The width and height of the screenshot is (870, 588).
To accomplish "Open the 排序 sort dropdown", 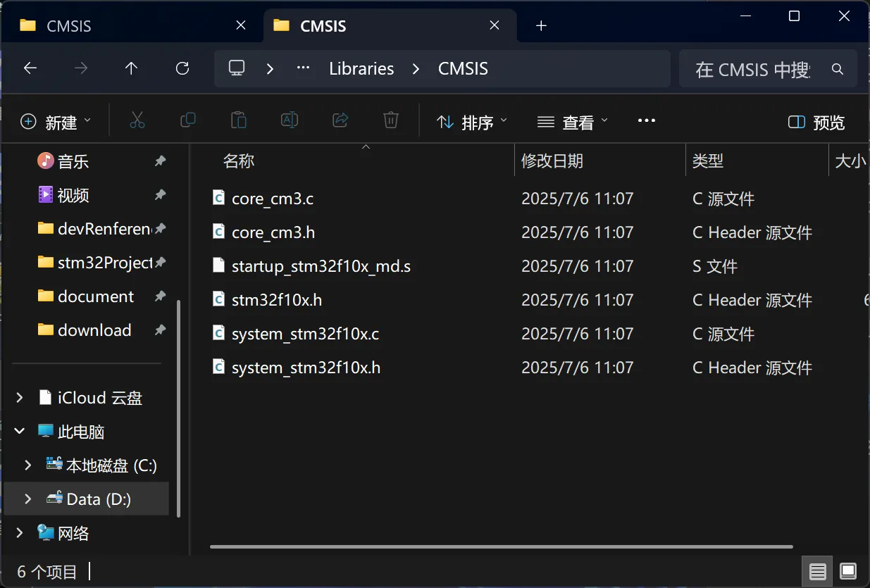I will (471, 123).
